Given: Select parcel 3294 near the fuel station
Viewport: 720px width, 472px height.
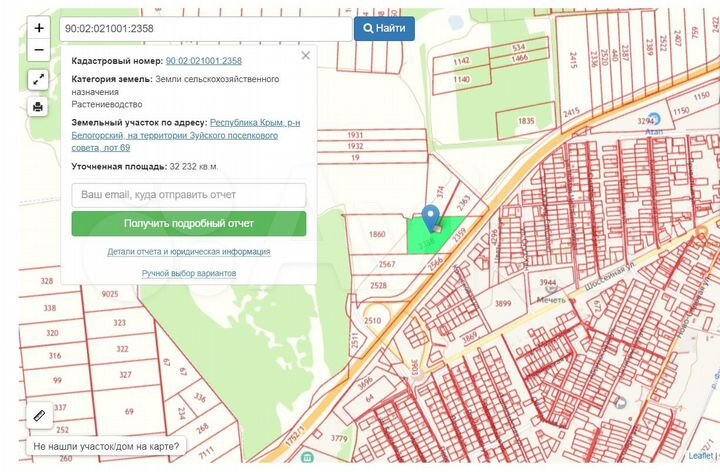Looking at the screenshot, I should click(x=646, y=121).
